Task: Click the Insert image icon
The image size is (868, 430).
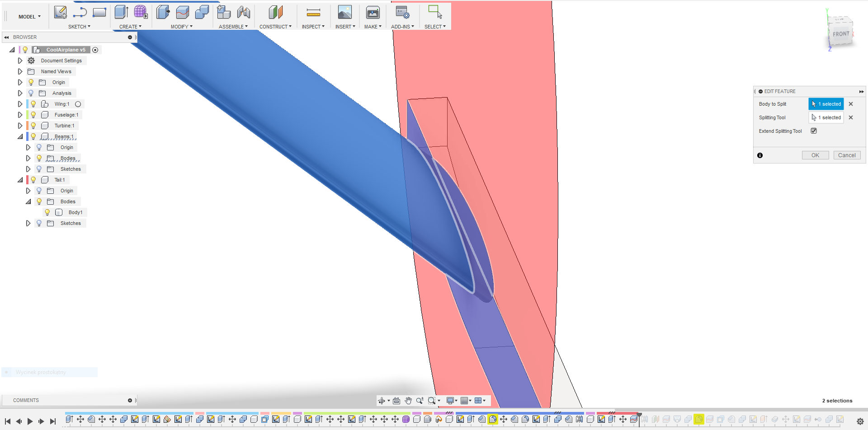Action: (345, 12)
